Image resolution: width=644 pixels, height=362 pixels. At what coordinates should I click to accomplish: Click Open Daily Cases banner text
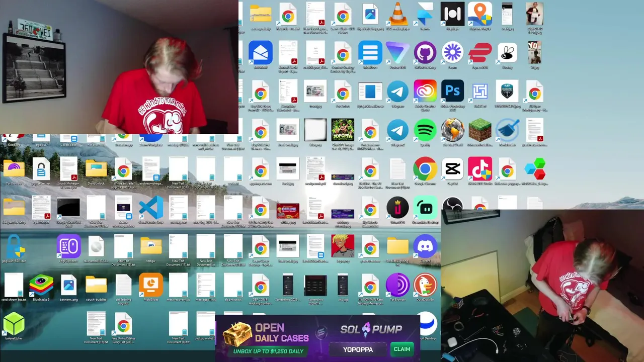click(x=281, y=333)
